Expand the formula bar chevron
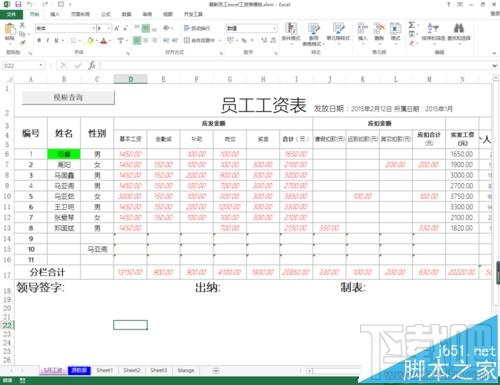The height and width of the screenshot is (385, 500). tap(495, 66)
